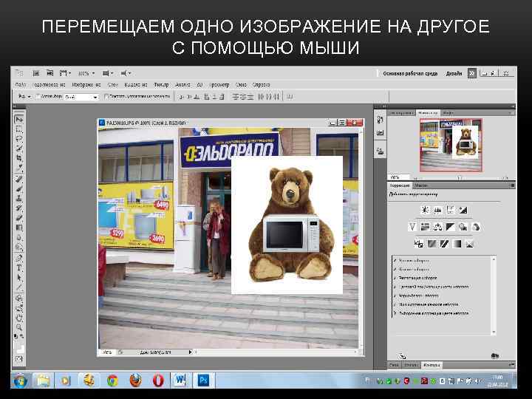Add a Hue/Saturation adjustment

425,227
